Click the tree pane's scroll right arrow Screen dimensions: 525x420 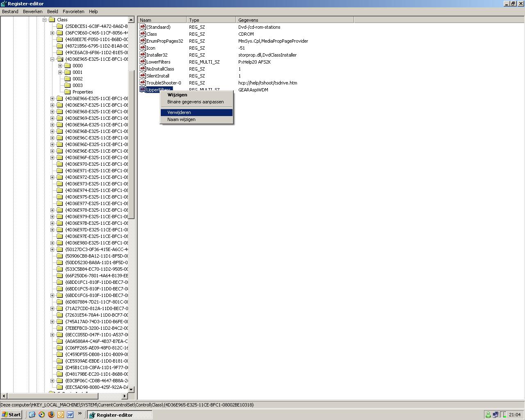coord(125,396)
